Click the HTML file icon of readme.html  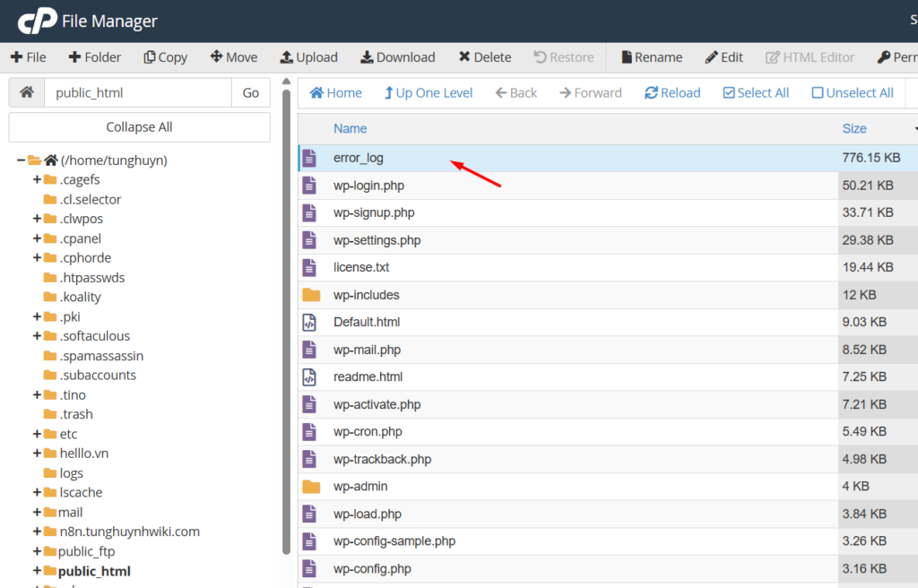(x=309, y=376)
